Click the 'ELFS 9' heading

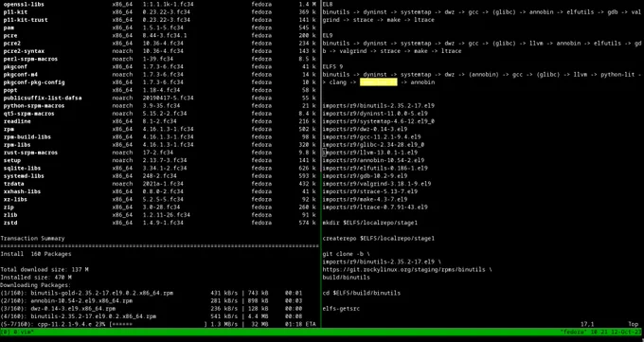tap(332, 66)
